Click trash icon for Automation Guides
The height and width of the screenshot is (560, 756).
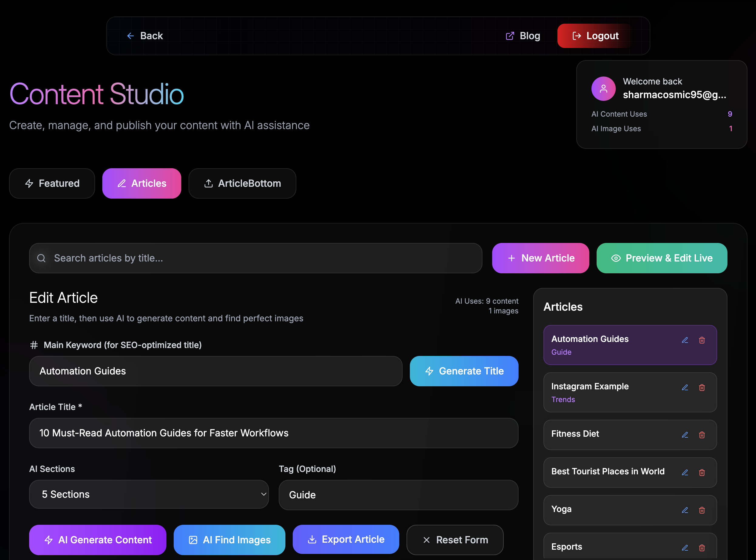coord(702,340)
